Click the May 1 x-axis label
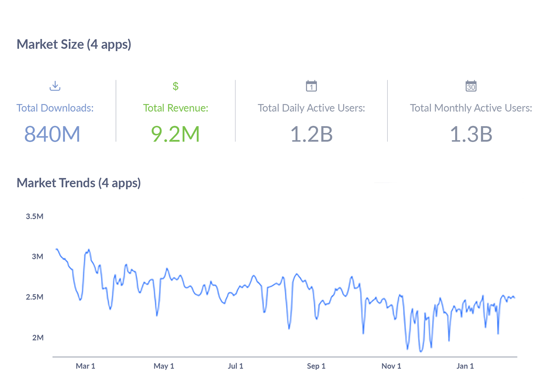Viewport: 546px width, 392px height. pyautogui.click(x=164, y=366)
